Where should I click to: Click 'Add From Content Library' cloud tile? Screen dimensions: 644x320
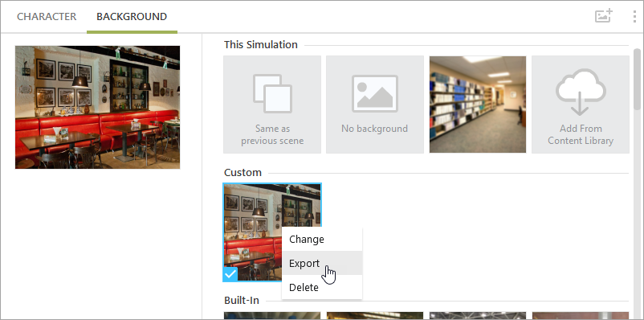(x=581, y=105)
